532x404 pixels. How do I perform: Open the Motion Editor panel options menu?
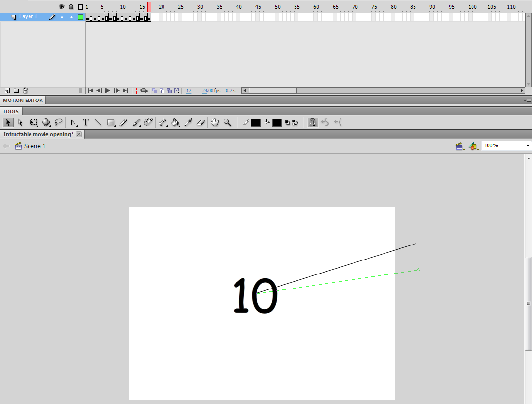(x=528, y=101)
